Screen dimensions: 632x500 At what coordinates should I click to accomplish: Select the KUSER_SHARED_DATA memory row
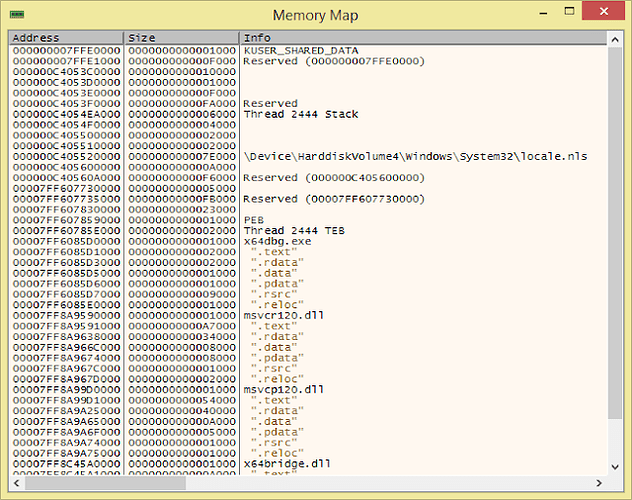coord(300,50)
